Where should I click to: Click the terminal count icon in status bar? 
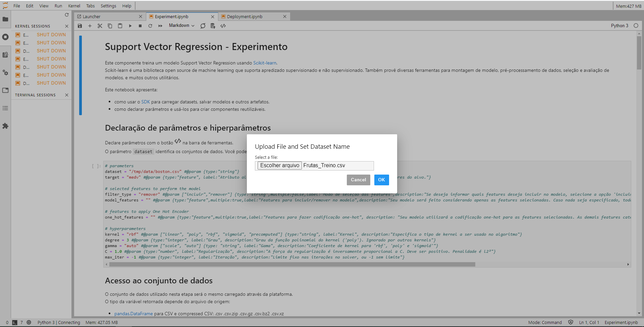(x=15, y=322)
